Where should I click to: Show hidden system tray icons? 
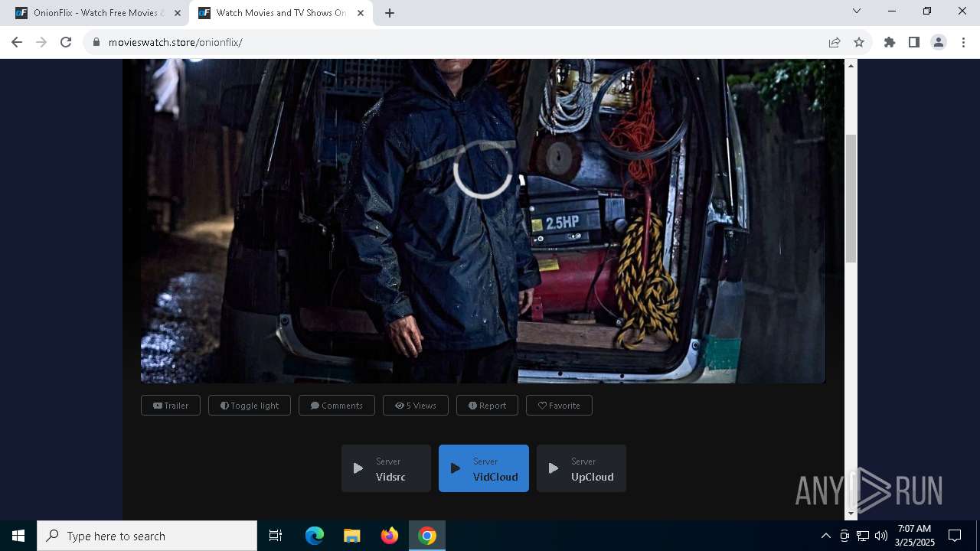[x=825, y=536]
